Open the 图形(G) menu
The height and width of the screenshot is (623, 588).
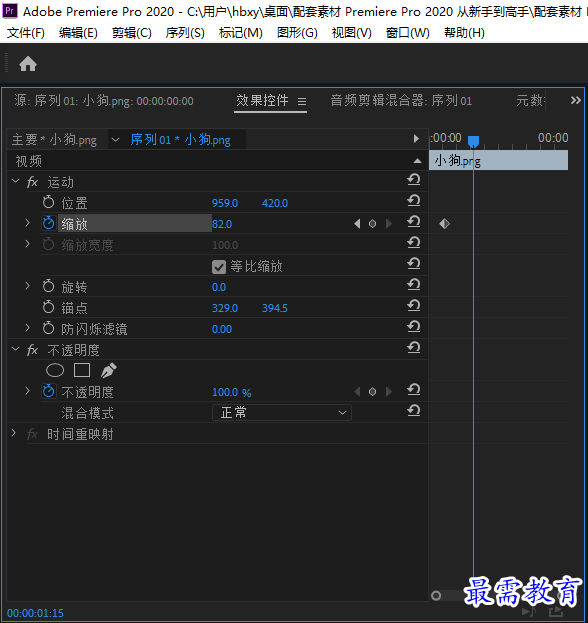coord(297,33)
